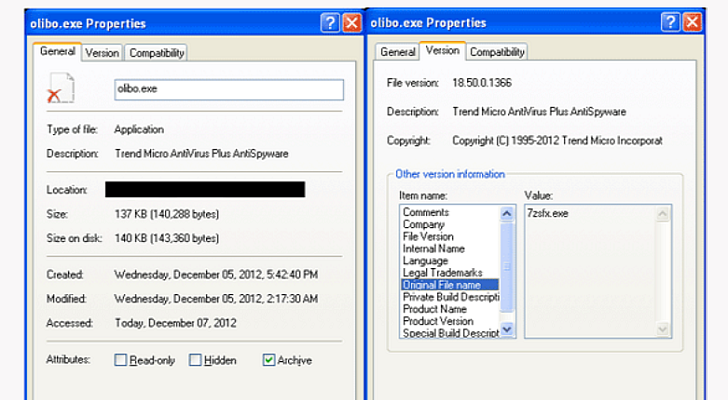Click the left window title bar text
The height and width of the screenshot is (400, 728).
pyautogui.click(x=88, y=24)
